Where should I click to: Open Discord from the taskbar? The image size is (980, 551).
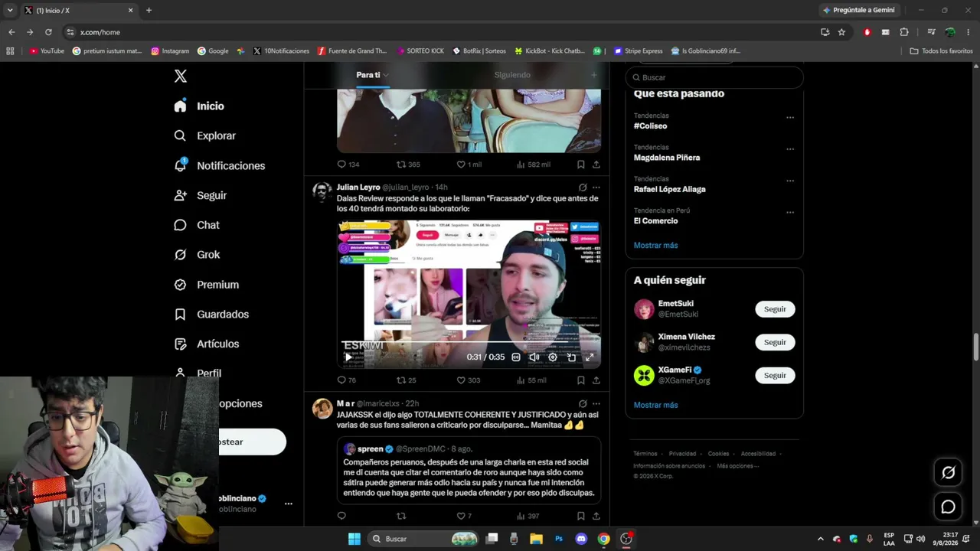[581, 539]
